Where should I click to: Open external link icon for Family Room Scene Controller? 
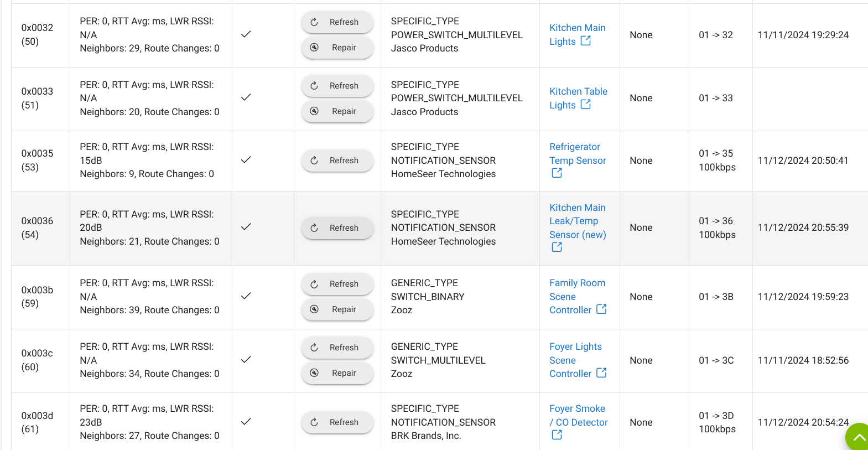(601, 309)
